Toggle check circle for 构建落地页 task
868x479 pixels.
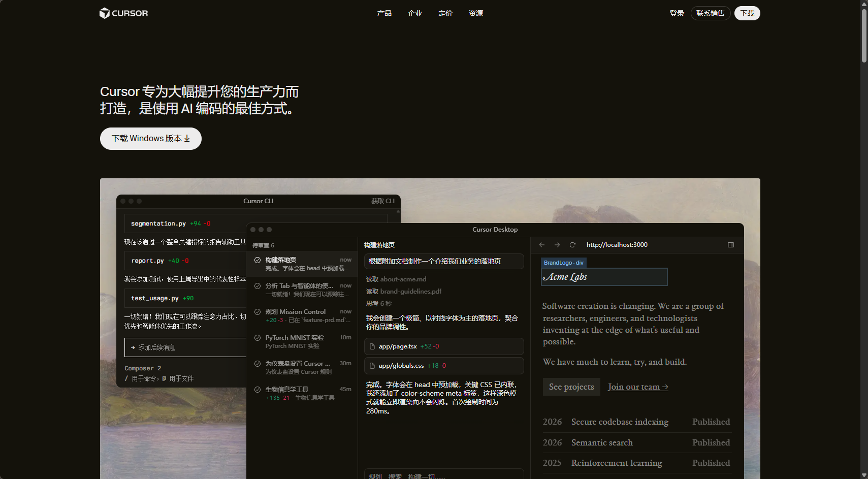click(258, 260)
